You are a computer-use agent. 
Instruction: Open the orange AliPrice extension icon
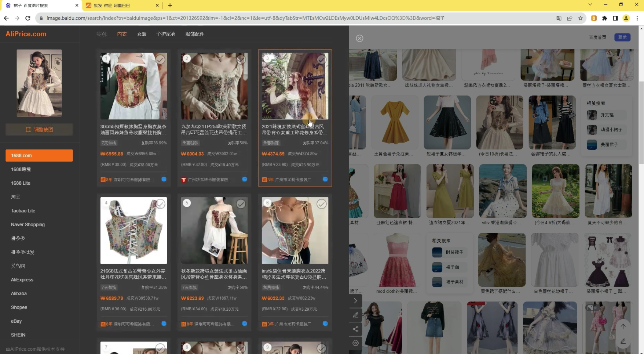click(x=594, y=18)
